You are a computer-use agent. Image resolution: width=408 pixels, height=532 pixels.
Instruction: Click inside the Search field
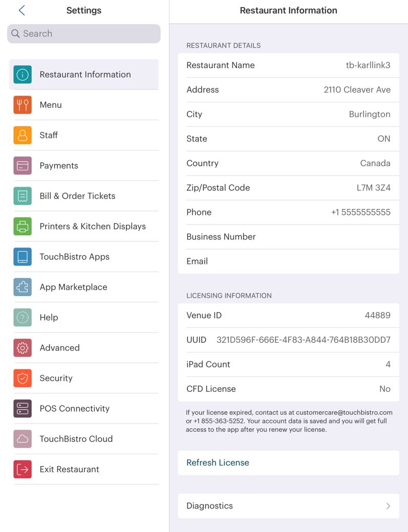coord(83,33)
